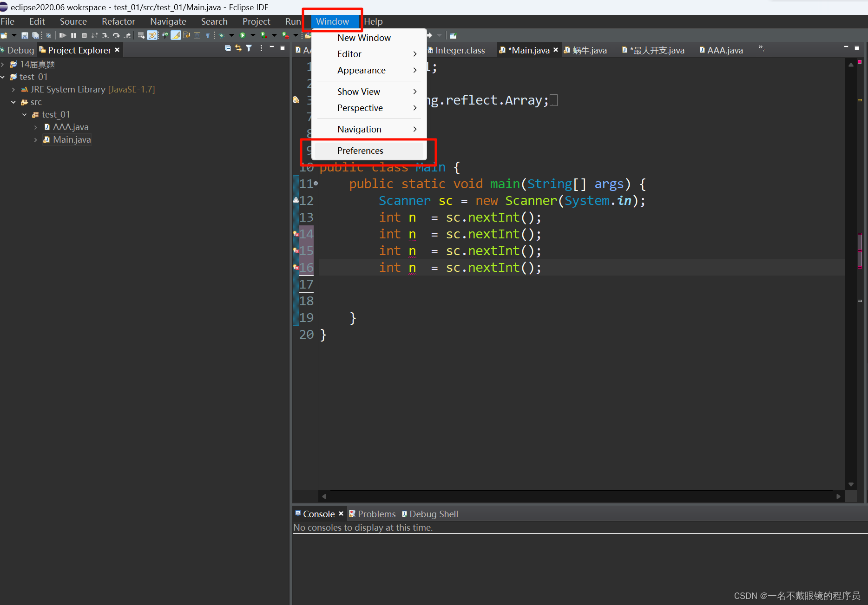Toggle Block Selection Mode icon
868x605 pixels.
click(197, 35)
